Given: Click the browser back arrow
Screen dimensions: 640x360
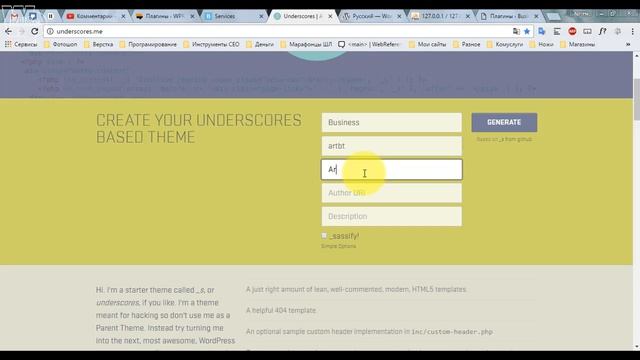Looking at the screenshot, I should [x=9, y=31].
